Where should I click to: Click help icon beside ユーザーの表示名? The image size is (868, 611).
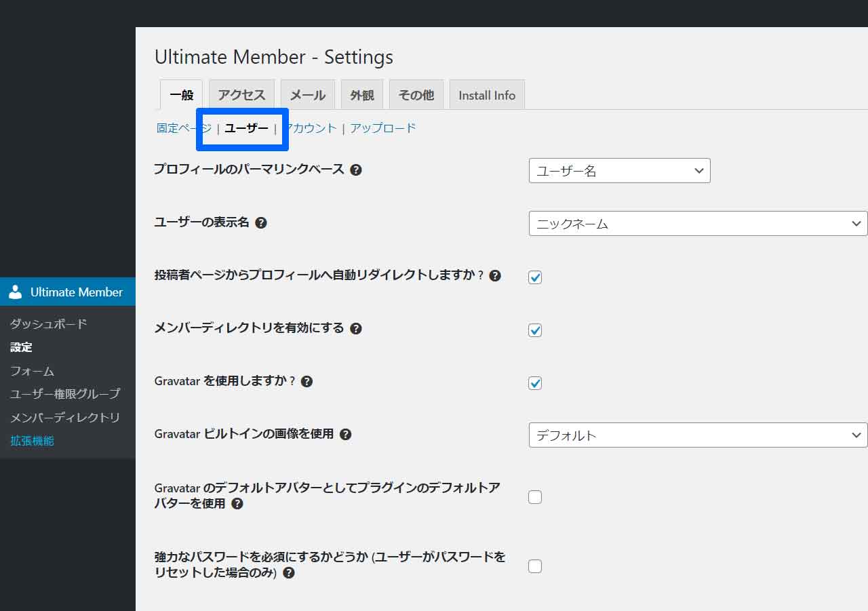[261, 222]
